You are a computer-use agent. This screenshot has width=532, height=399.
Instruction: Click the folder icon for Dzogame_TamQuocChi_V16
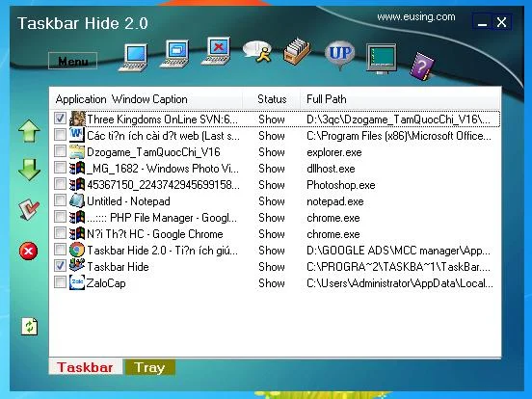coord(77,151)
